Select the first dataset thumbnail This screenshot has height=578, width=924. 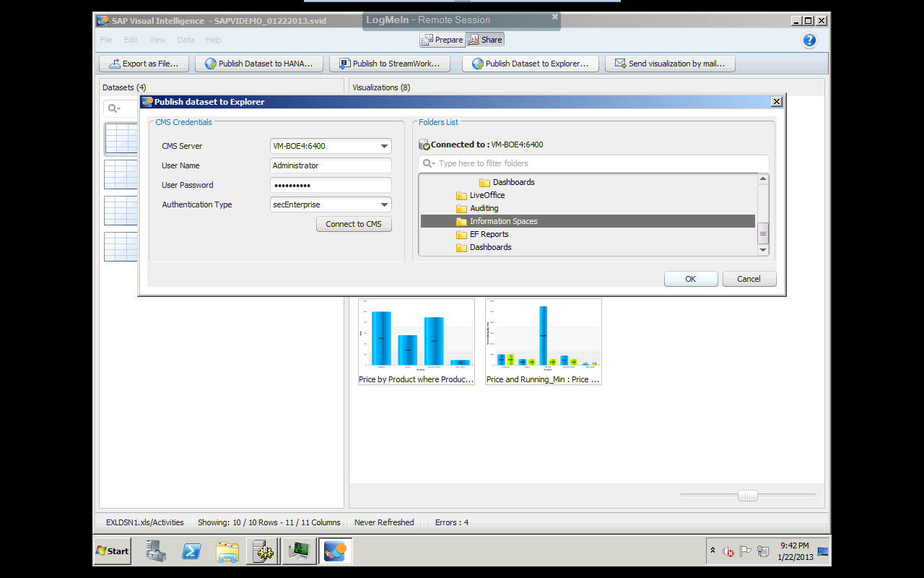121,138
